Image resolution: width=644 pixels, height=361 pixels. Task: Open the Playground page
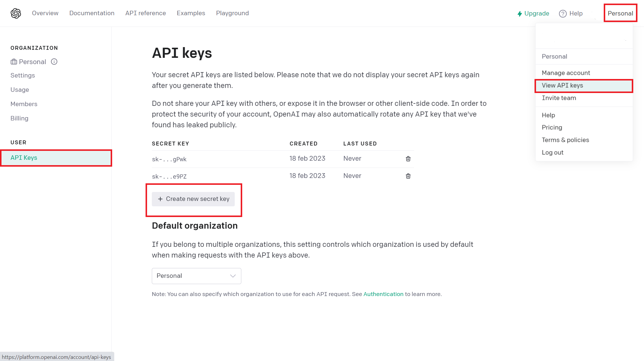point(232,13)
